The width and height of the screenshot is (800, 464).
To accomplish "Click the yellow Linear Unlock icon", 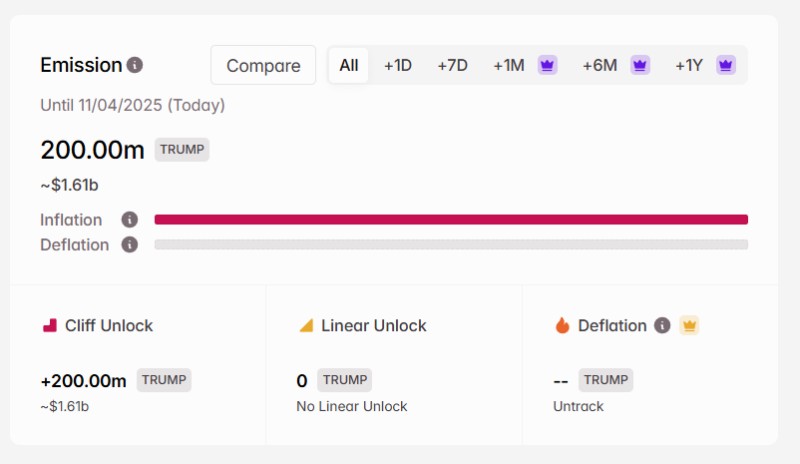I will click(306, 325).
